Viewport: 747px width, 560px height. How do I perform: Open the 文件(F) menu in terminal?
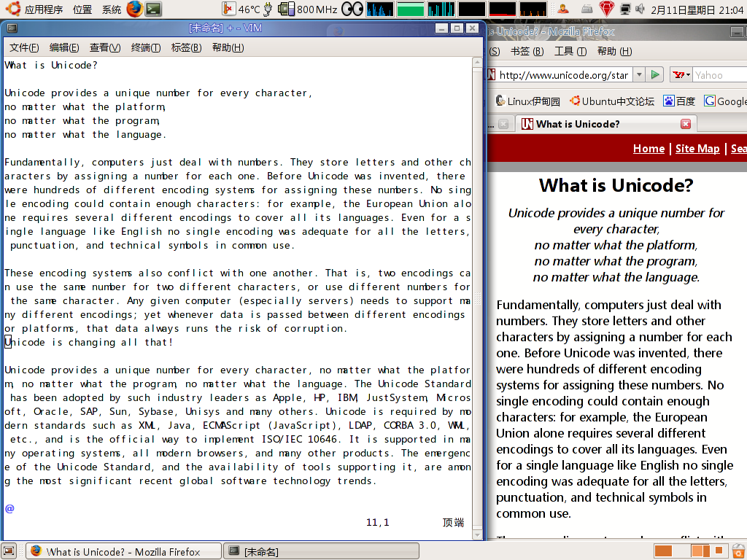[x=24, y=47]
